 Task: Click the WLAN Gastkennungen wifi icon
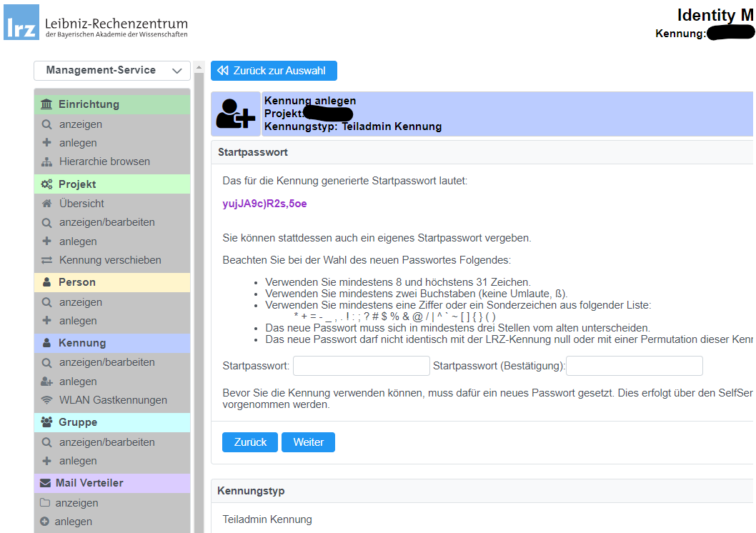(x=47, y=400)
